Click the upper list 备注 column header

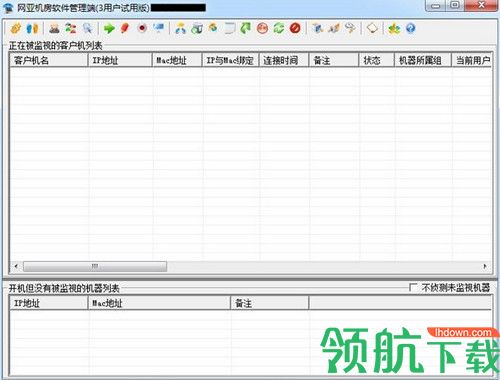[x=334, y=60]
